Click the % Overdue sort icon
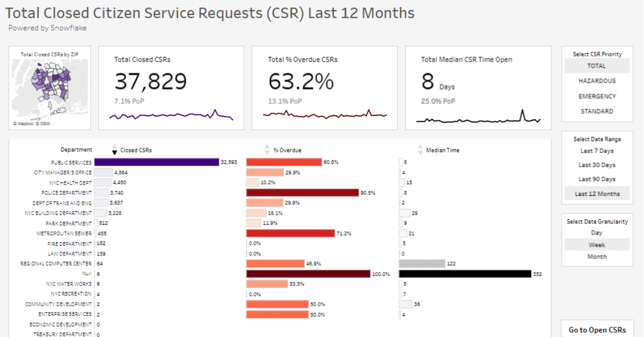Viewport: 644px width, 337px height. 267,150
